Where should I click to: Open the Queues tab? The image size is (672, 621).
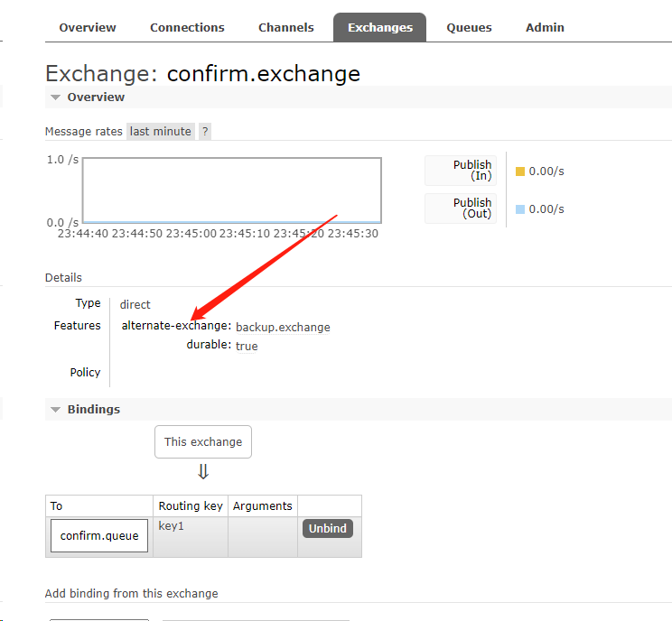pyautogui.click(x=469, y=27)
